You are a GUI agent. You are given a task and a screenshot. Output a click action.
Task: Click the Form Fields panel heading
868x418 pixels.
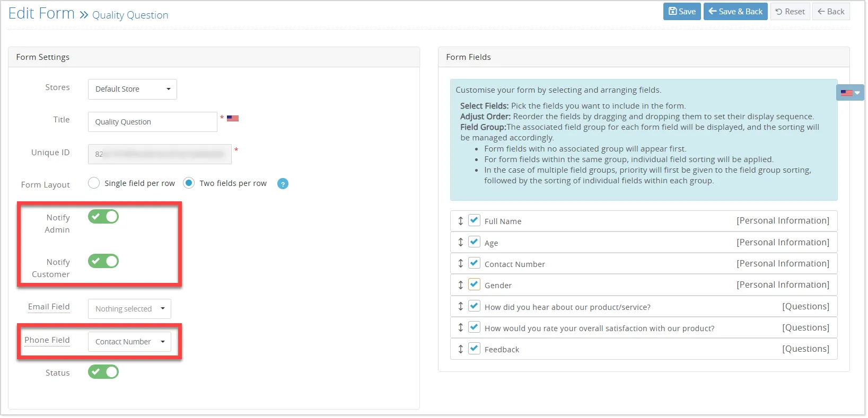pyautogui.click(x=469, y=57)
